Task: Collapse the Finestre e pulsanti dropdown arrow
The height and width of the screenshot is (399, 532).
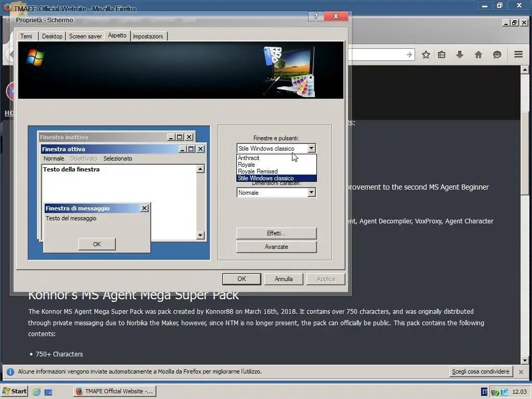Action: [311, 148]
